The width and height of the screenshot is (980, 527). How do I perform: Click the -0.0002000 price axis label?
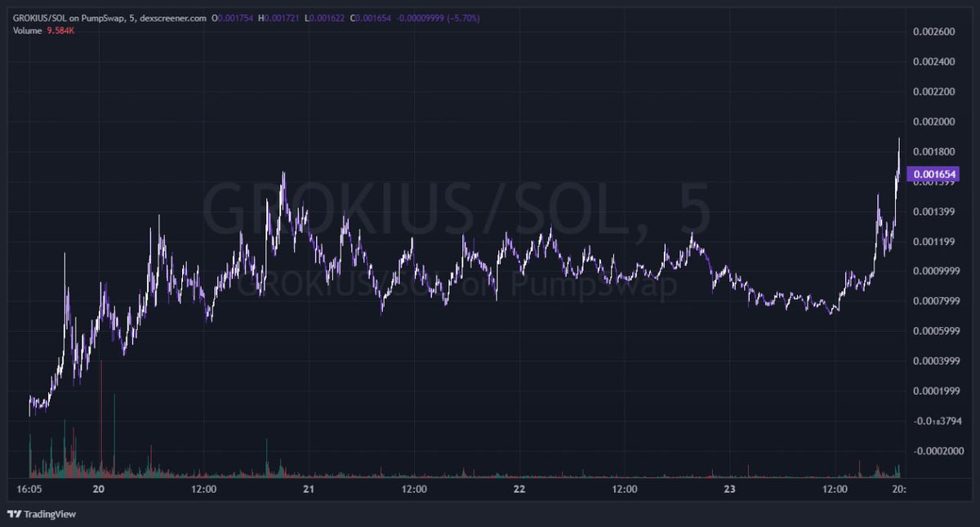938,451
